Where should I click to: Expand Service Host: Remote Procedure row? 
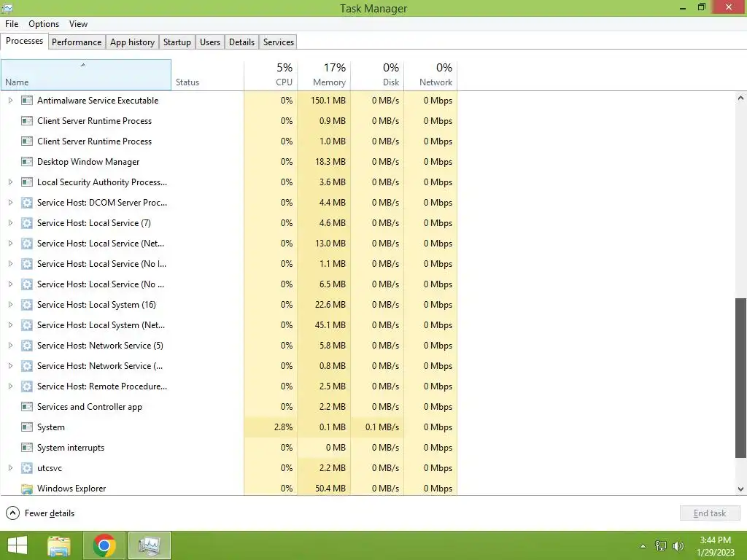click(10, 386)
